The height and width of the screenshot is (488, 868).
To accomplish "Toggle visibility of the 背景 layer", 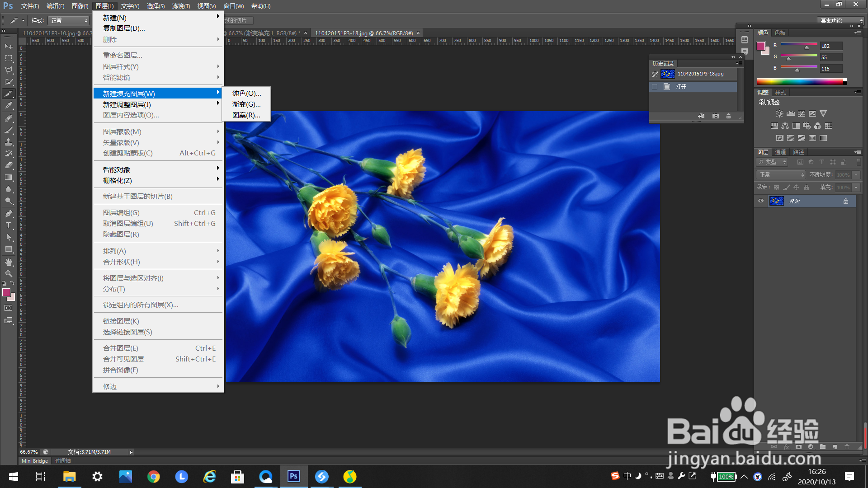I will click(761, 201).
